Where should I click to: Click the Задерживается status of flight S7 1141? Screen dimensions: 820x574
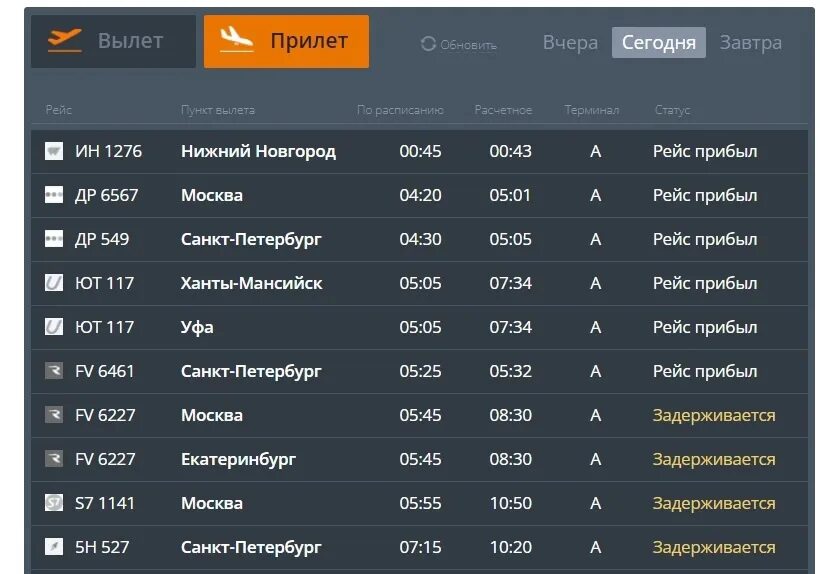click(714, 503)
